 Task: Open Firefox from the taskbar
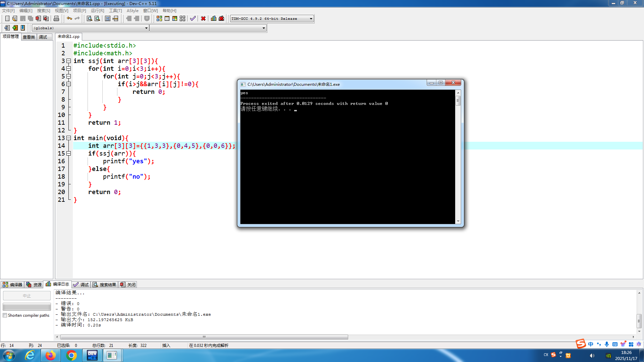[50, 355]
